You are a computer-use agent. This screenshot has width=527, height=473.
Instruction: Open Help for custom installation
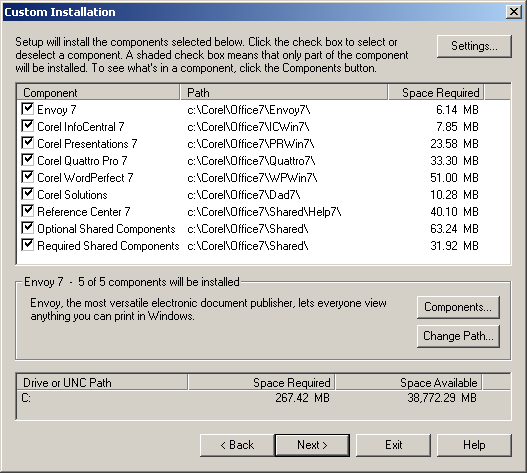coord(474,445)
